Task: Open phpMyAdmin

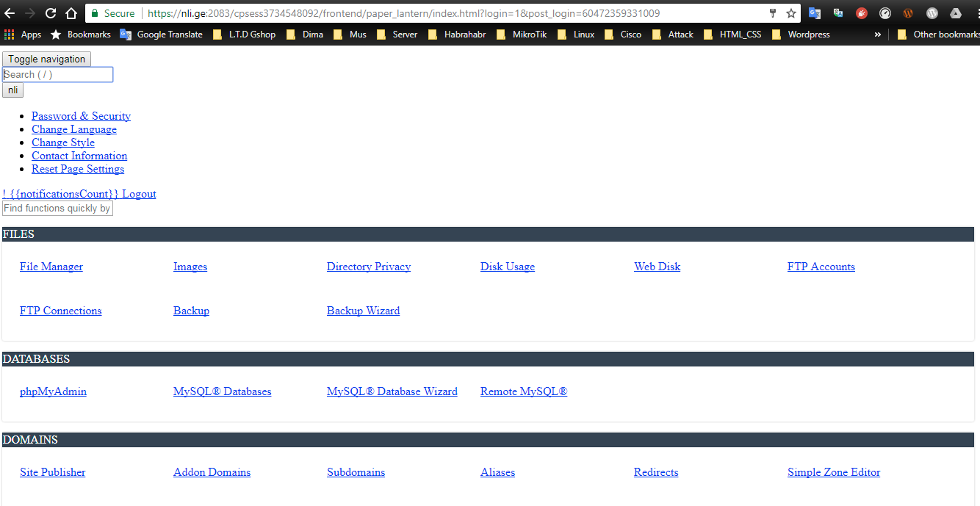Action: [53, 391]
